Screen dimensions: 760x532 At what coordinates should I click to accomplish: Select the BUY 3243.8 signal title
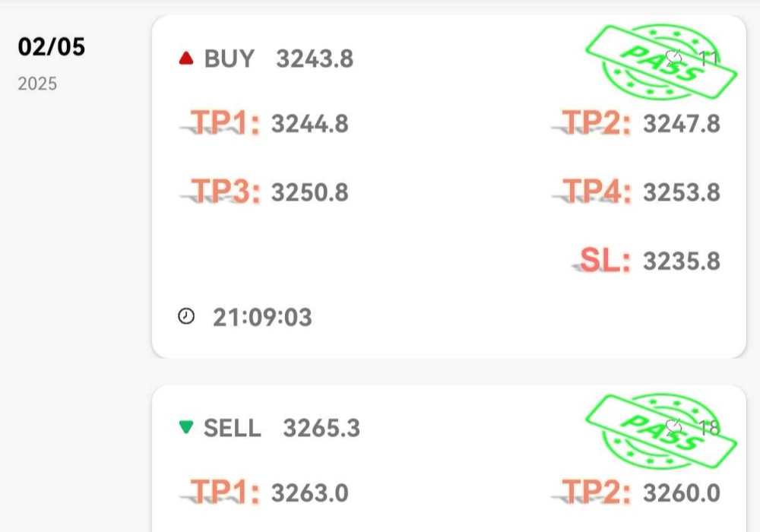[278, 59]
